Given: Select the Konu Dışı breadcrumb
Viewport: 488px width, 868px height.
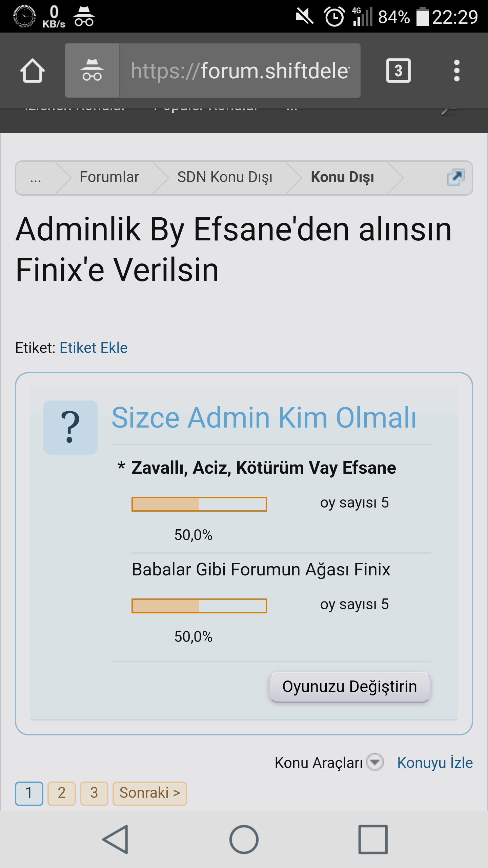Looking at the screenshot, I should pos(342,177).
